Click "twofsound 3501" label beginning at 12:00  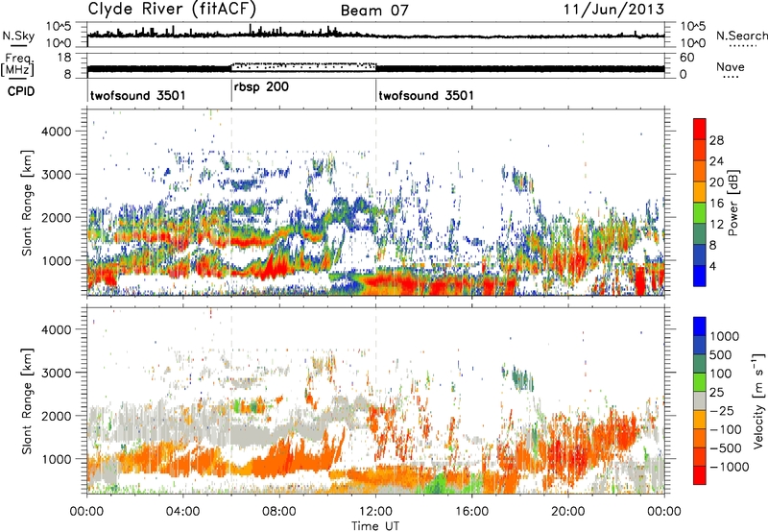426,95
